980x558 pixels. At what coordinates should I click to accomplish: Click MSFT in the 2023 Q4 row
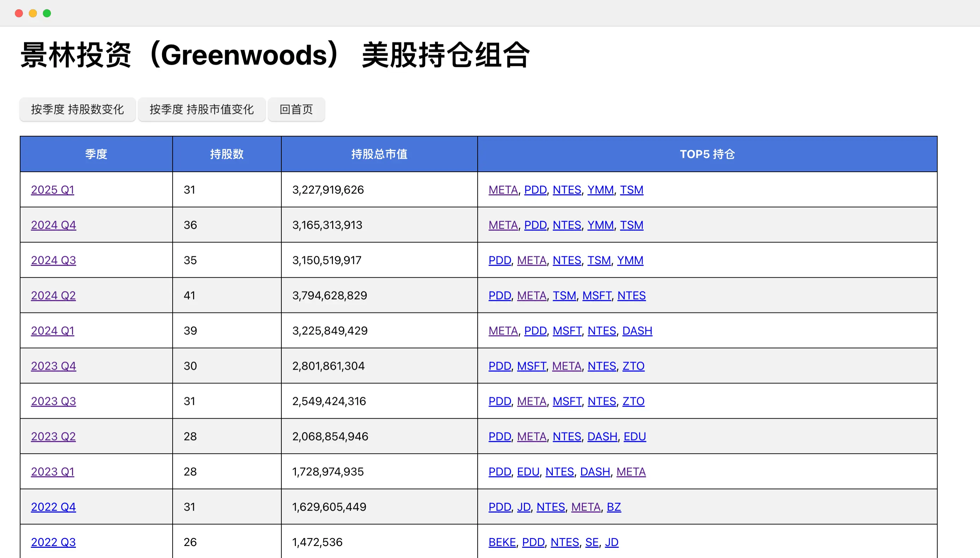532,366
